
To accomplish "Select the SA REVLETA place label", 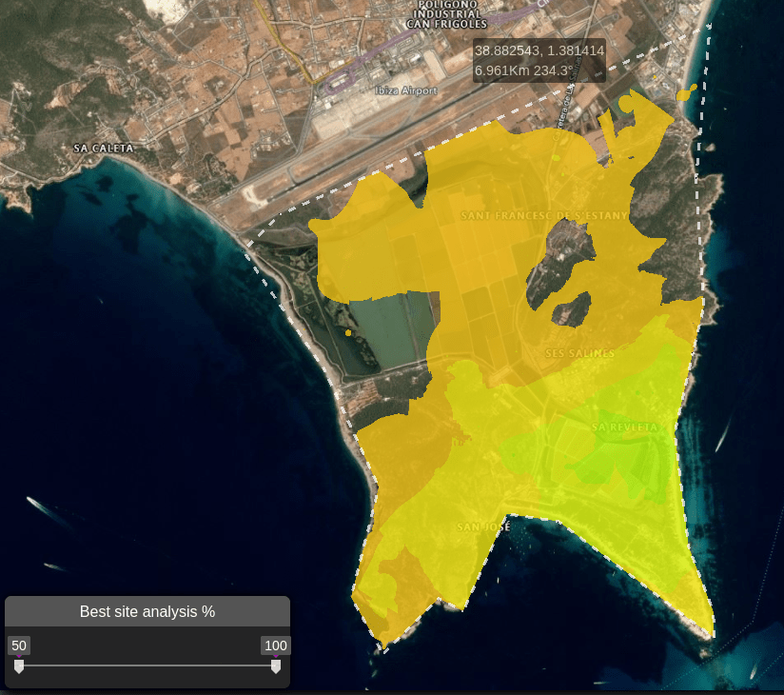I will click(x=624, y=427).
